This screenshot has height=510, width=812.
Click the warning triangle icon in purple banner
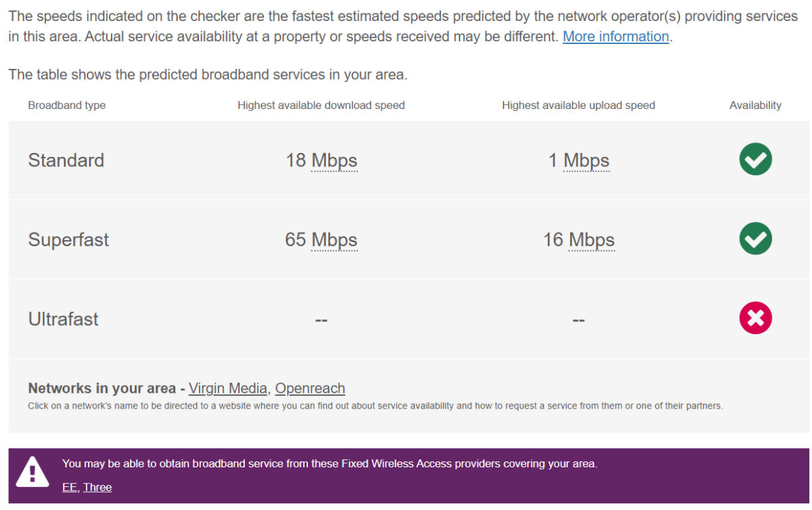pos(32,471)
